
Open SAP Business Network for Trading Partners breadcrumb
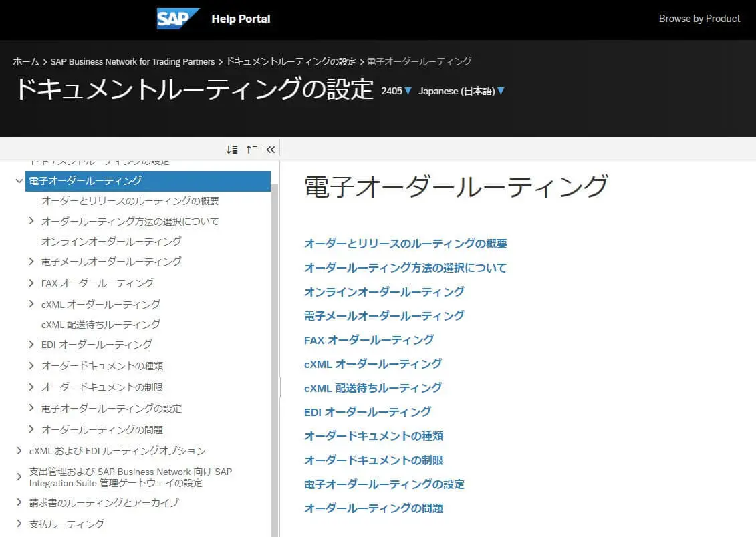click(132, 61)
